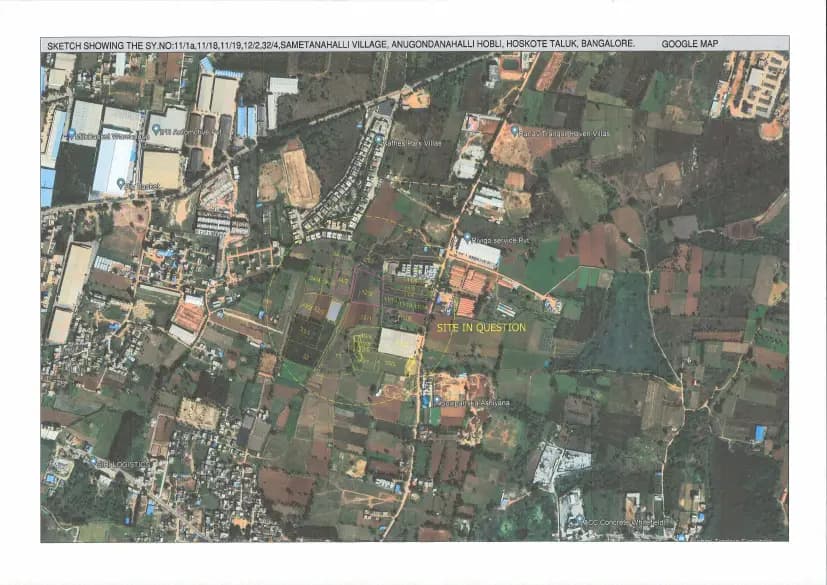Click the 'Saffres Park Villas' label text
The width and height of the screenshot is (827, 585).
(x=412, y=143)
